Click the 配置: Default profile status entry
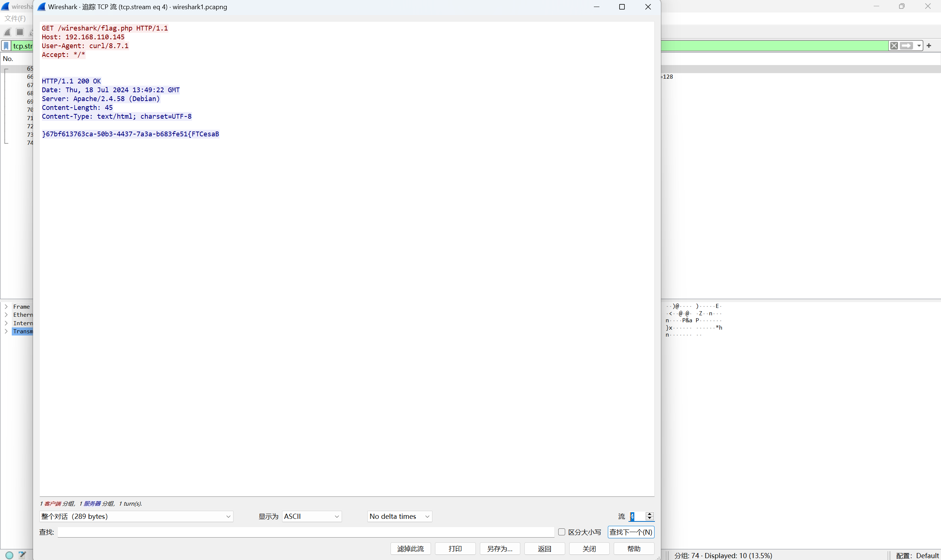This screenshot has height=560, width=941. click(917, 556)
